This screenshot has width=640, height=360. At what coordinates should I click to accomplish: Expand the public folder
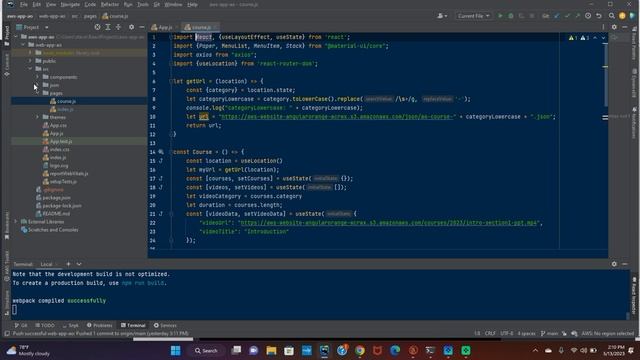[x=30, y=61]
